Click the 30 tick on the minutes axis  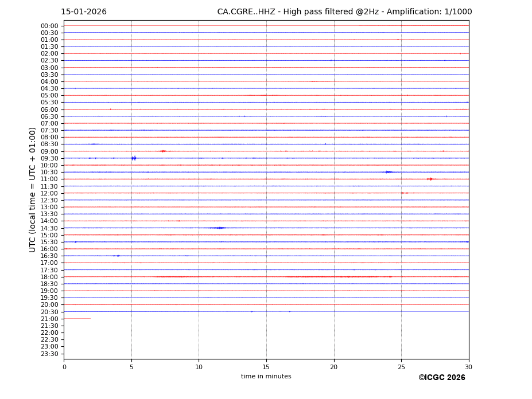[x=468, y=367]
